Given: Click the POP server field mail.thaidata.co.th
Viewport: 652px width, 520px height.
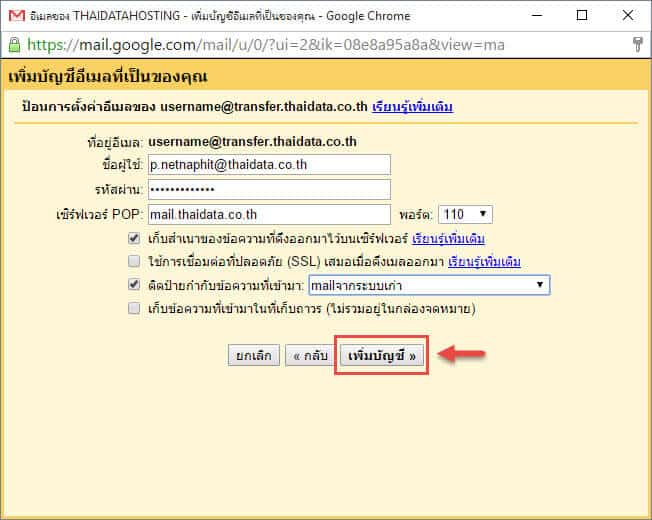Looking at the screenshot, I should coord(269,214).
